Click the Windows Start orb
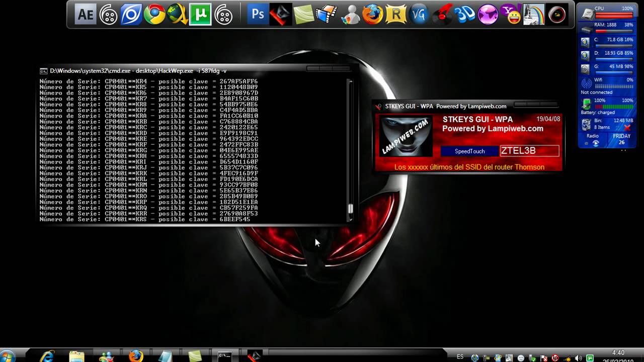The image size is (644, 362). coord(7,356)
